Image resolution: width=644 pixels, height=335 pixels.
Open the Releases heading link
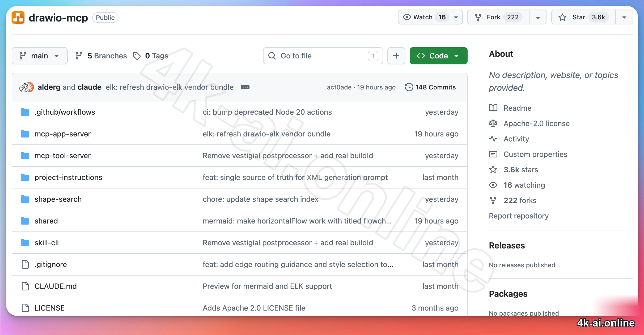(x=507, y=246)
